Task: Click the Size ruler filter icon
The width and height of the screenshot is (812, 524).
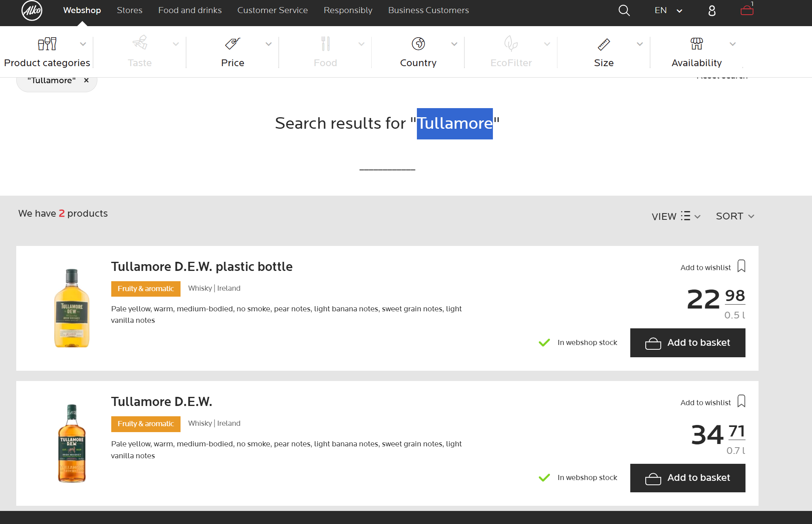Action: point(603,44)
